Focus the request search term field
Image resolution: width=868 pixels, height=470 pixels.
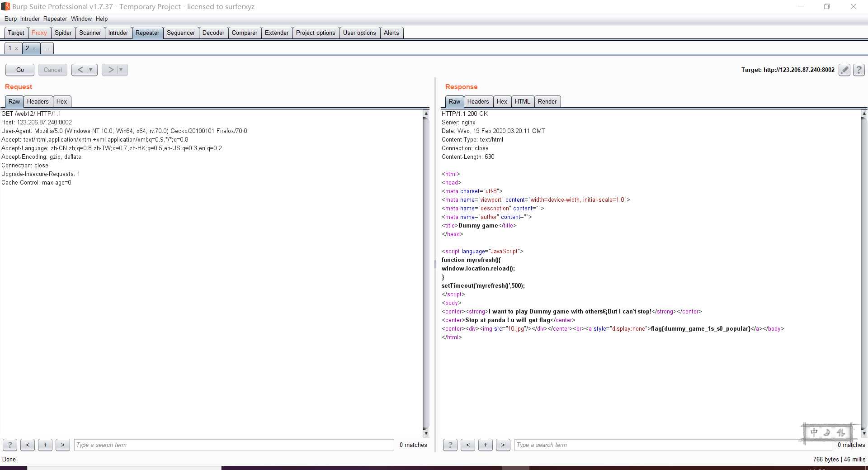tap(234, 445)
